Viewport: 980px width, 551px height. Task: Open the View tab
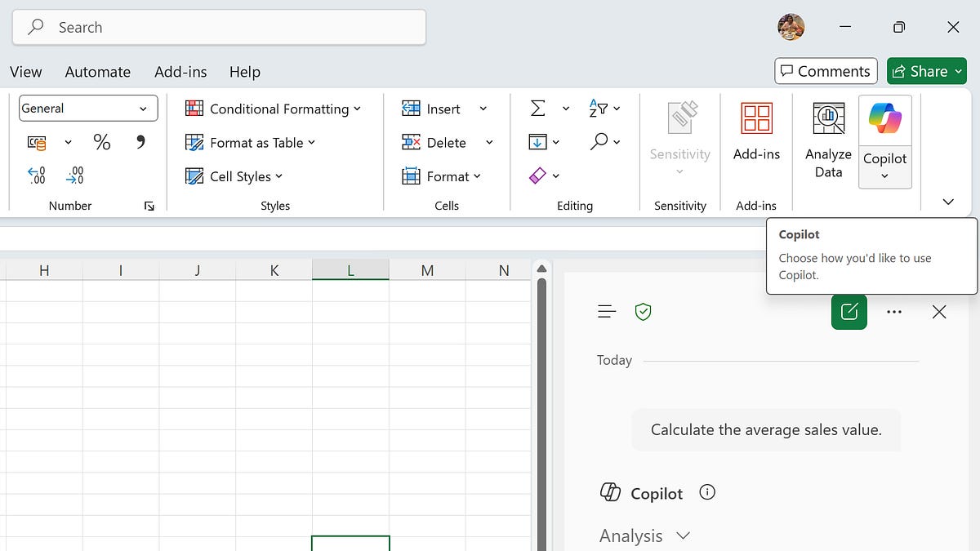pos(25,72)
